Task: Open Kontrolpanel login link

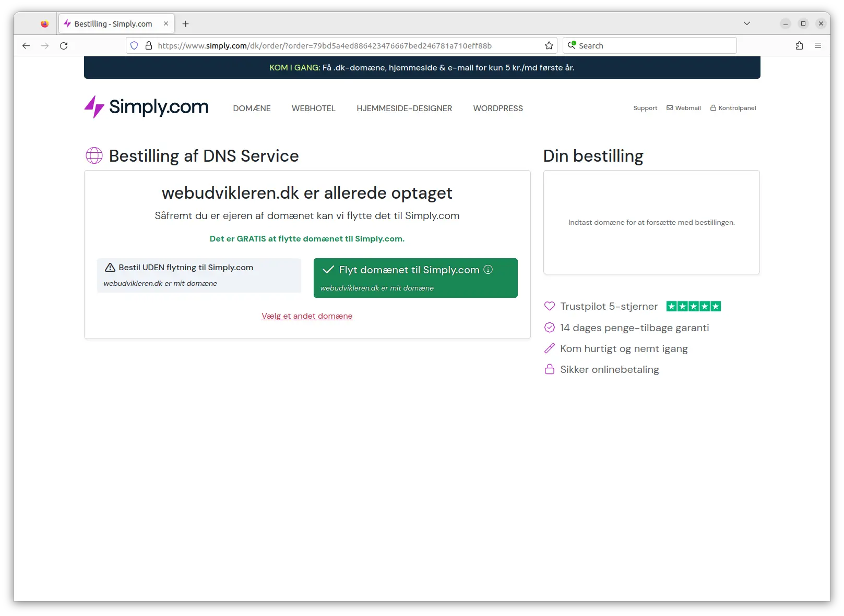Action: 733,108
